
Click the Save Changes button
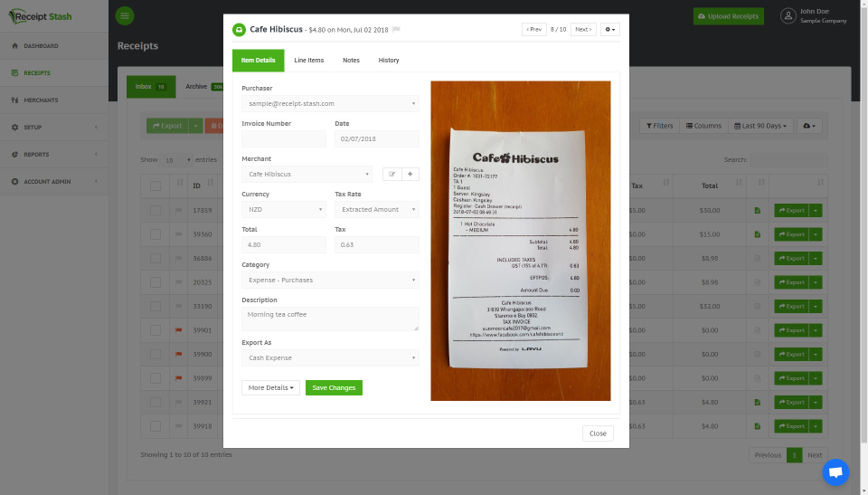coord(334,387)
